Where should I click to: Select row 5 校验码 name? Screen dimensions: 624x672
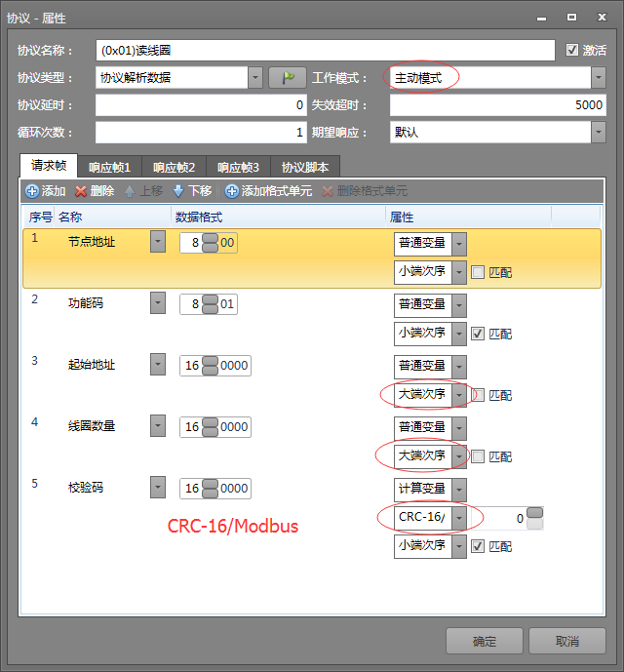(86, 488)
